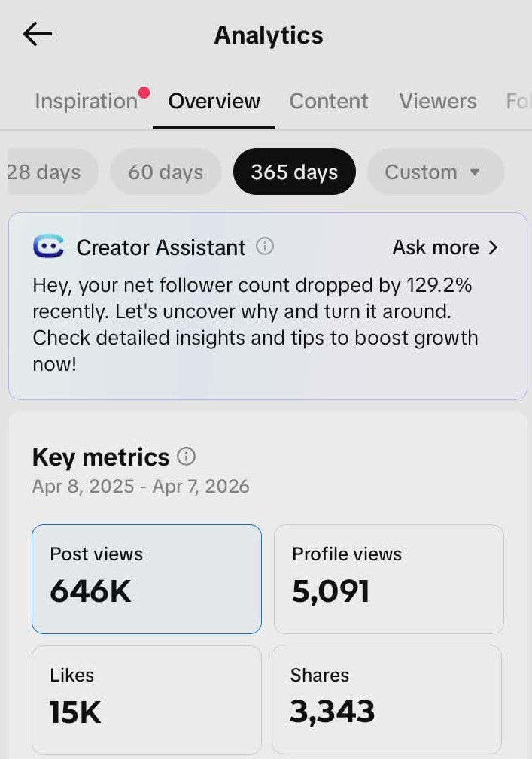Image resolution: width=532 pixels, height=759 pixels.
Task: Open the Creator Assistant robot icon
Action: click(x=49, y=247)
